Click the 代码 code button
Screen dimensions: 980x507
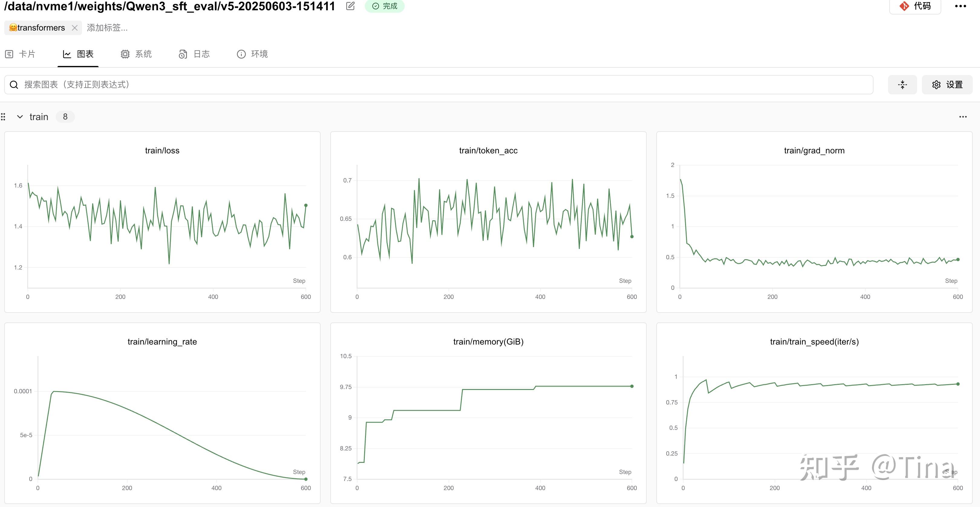(x=915, y=6)
